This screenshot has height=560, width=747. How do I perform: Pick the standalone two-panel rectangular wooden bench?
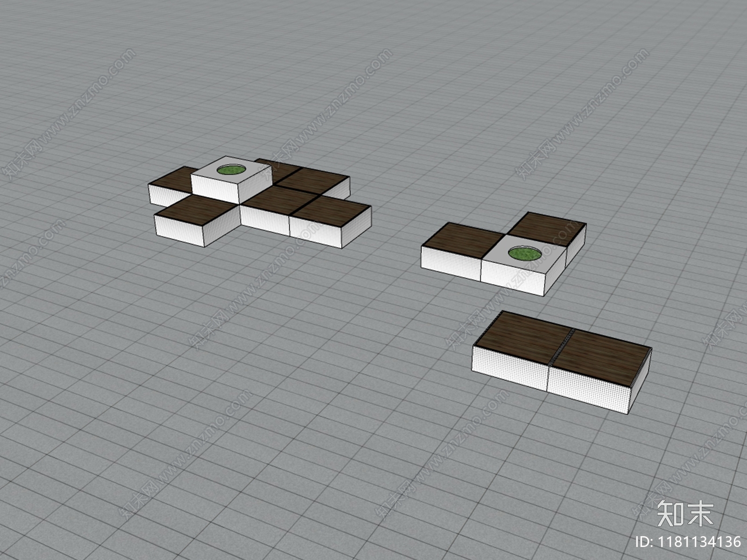click(562, 362)
